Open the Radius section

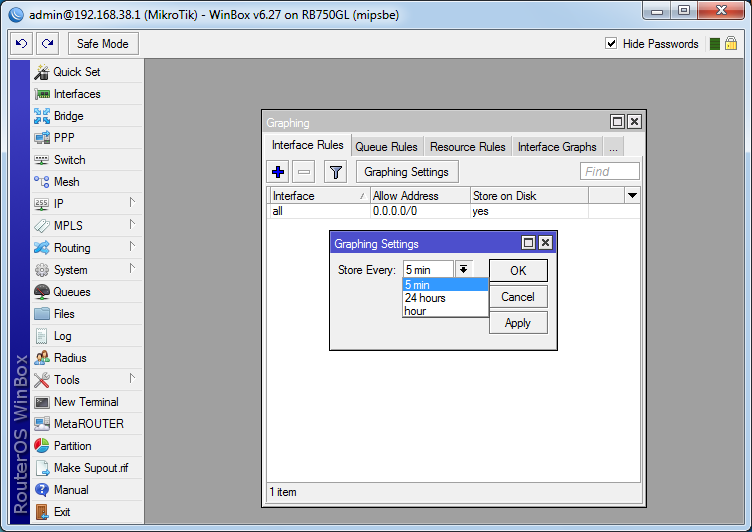click(87, 358)
